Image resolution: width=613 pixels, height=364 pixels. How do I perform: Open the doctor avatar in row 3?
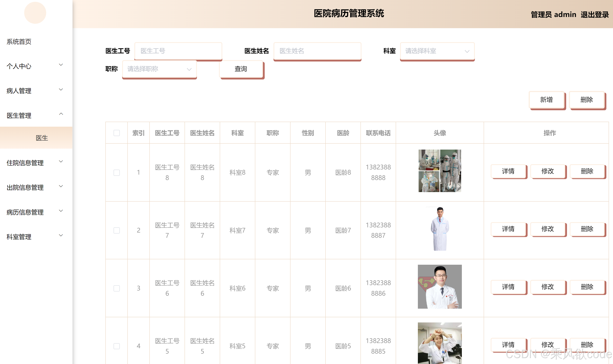439,286
